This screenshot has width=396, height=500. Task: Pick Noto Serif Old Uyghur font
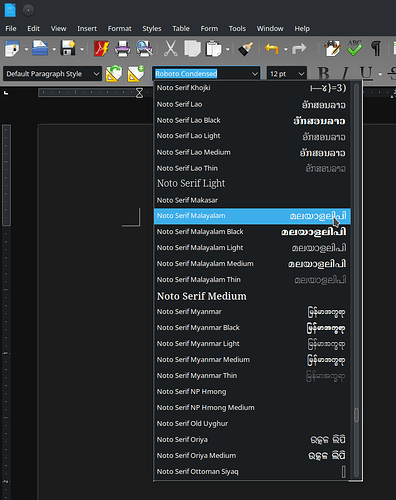click(252, 424)
